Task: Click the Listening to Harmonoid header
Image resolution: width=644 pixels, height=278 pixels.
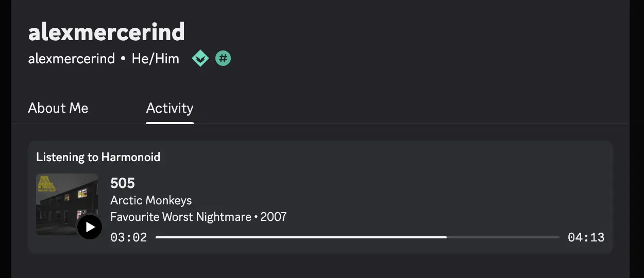Action: click(x=98, y=157)
